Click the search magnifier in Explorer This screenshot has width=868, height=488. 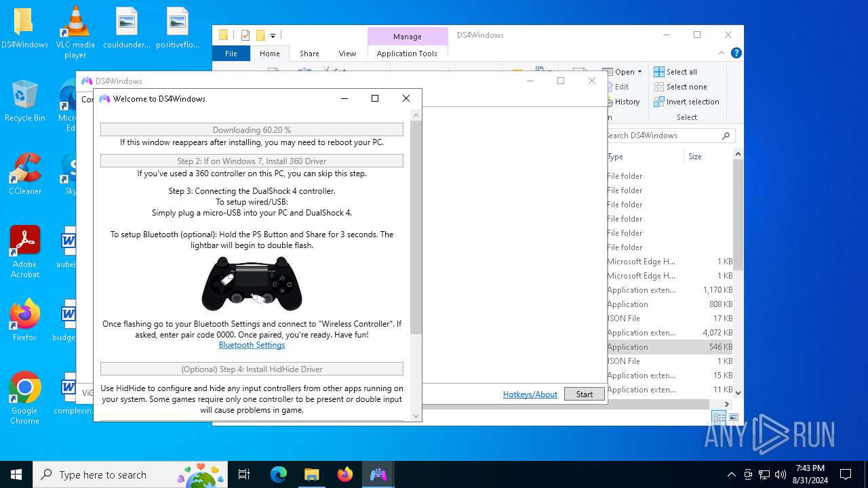726,136
